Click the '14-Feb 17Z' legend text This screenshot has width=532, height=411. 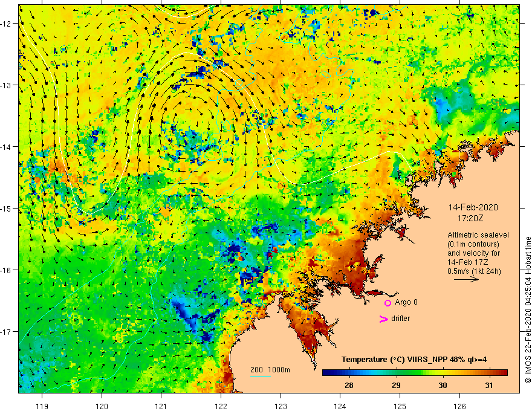coord(466,262)
